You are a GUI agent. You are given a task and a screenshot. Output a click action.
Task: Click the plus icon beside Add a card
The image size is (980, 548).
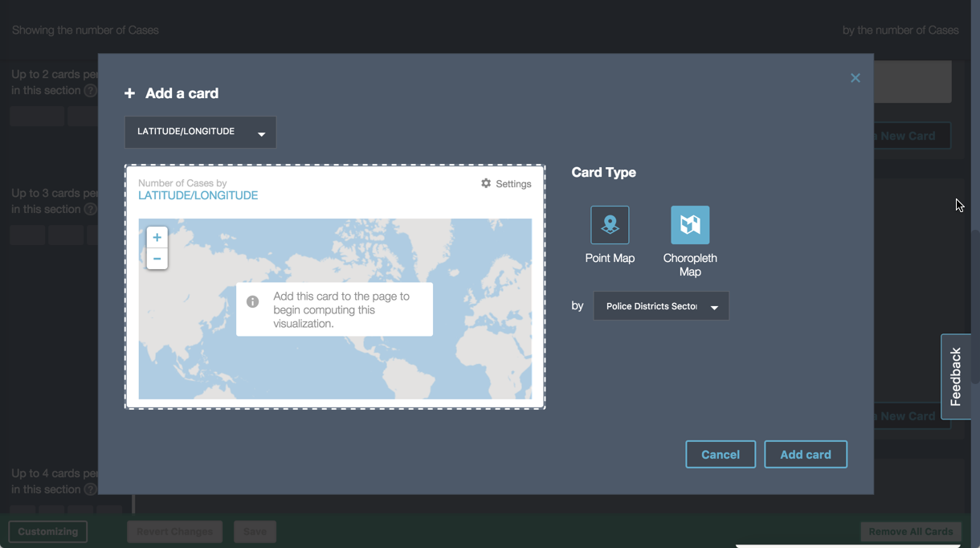pos(130,94)
